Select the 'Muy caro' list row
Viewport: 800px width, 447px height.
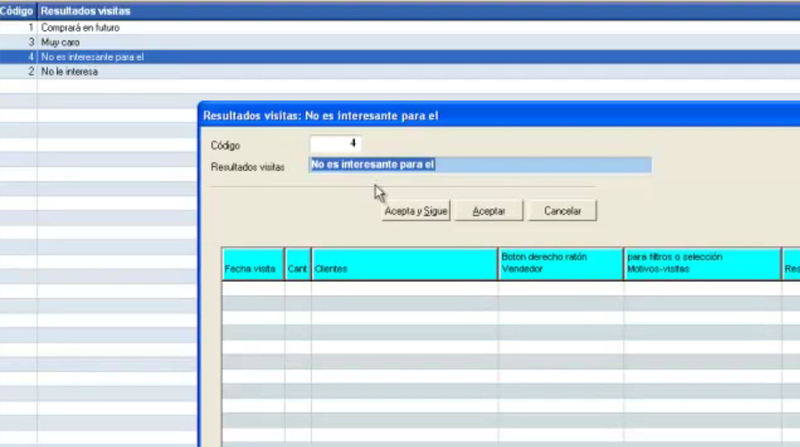pos(60,42)
